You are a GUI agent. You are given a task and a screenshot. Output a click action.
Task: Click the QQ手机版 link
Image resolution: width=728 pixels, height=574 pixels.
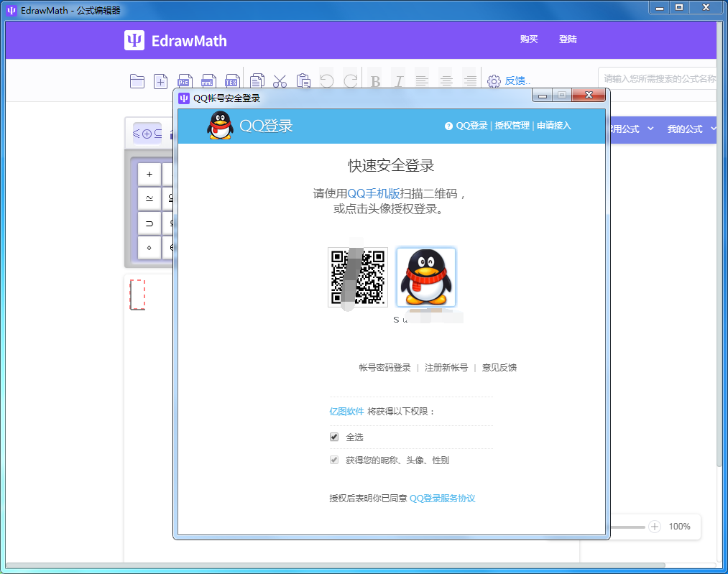tap(374, 193)
